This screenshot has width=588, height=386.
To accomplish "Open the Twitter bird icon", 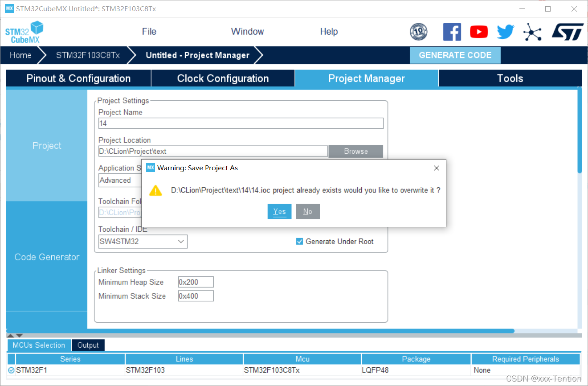I will [506, 32].
